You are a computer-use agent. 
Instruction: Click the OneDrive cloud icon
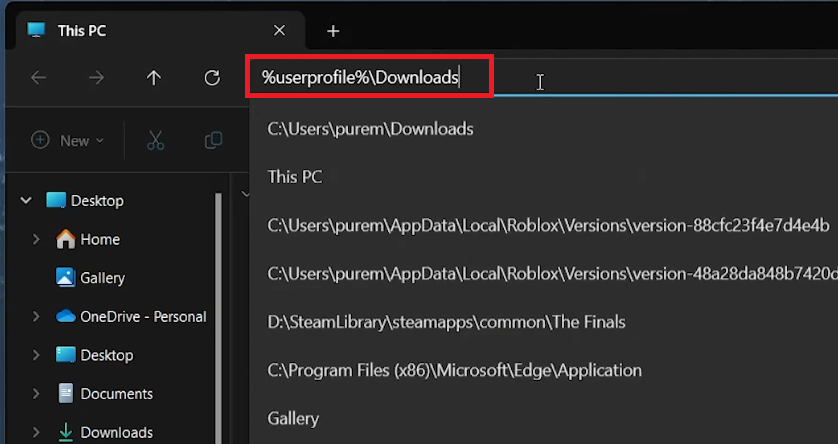point(66,316)
